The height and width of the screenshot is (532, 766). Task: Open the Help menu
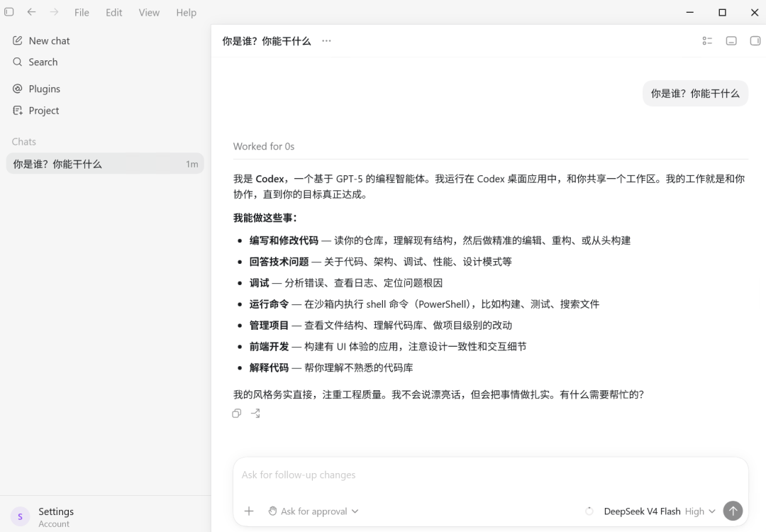186,12
